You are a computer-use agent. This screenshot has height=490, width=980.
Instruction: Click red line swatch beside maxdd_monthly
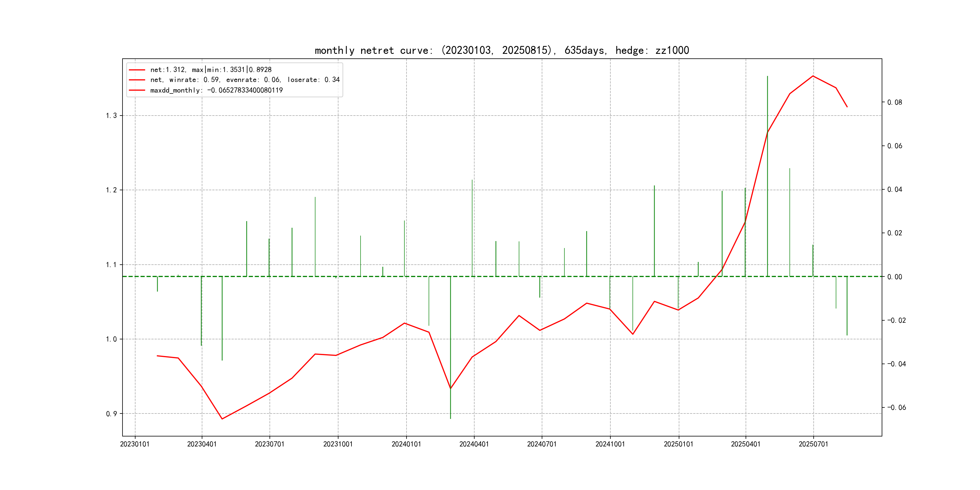coord(137,90)
